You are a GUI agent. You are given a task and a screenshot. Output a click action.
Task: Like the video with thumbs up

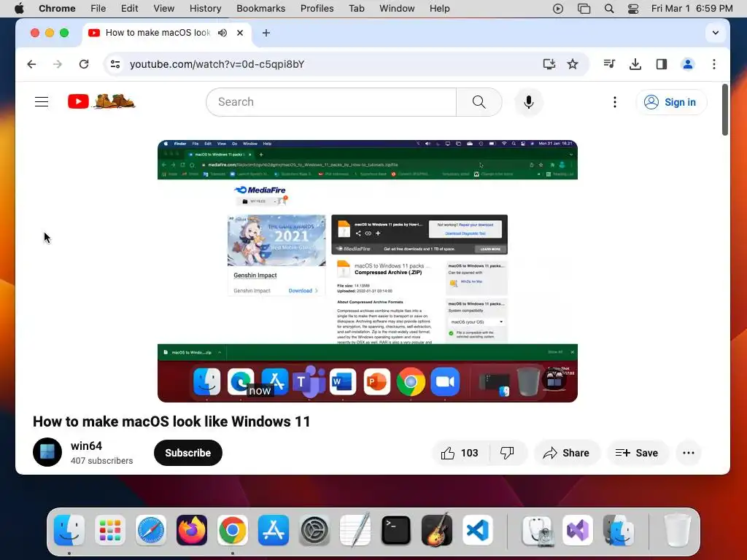click(460, 453)
